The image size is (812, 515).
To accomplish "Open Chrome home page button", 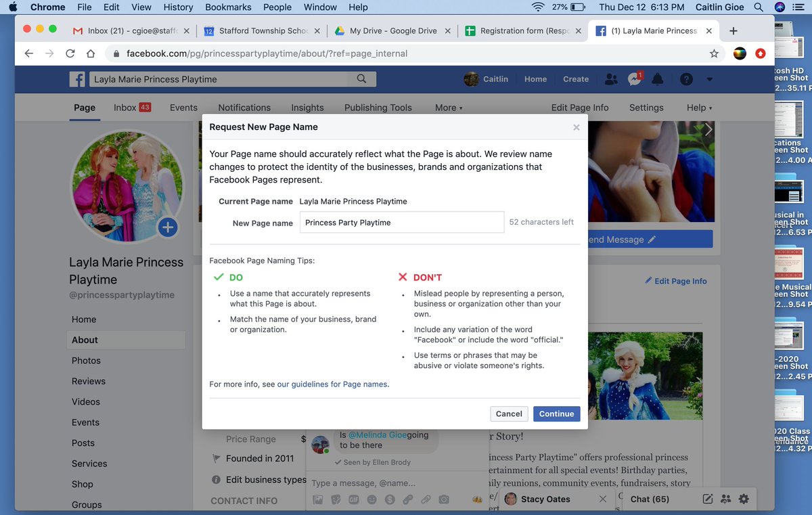I will click(91, 53).
